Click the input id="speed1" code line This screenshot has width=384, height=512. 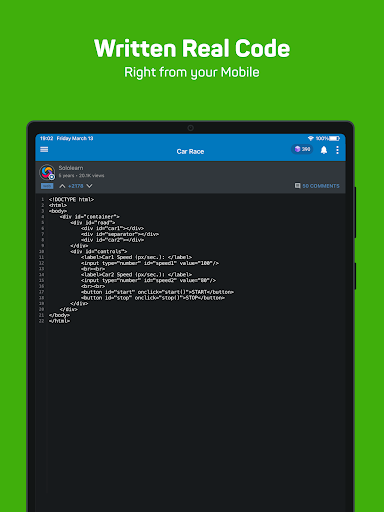[150, 263]
